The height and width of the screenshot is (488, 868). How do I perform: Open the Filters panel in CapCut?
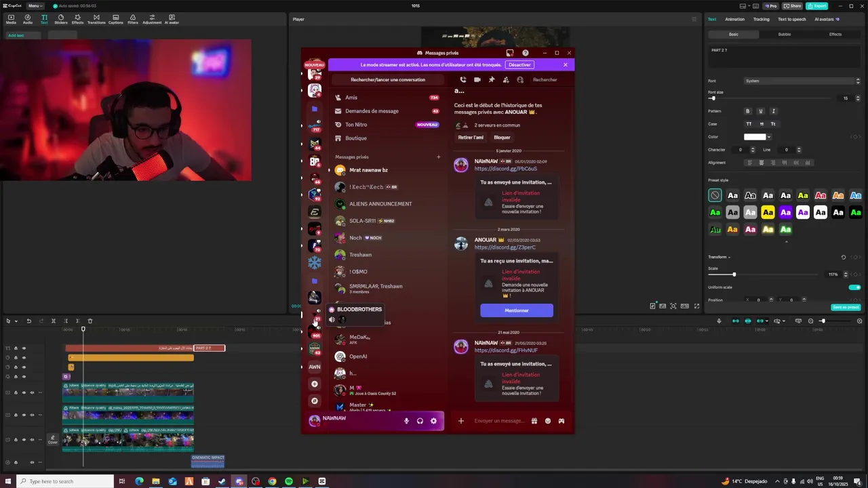(x=133, y=19)
